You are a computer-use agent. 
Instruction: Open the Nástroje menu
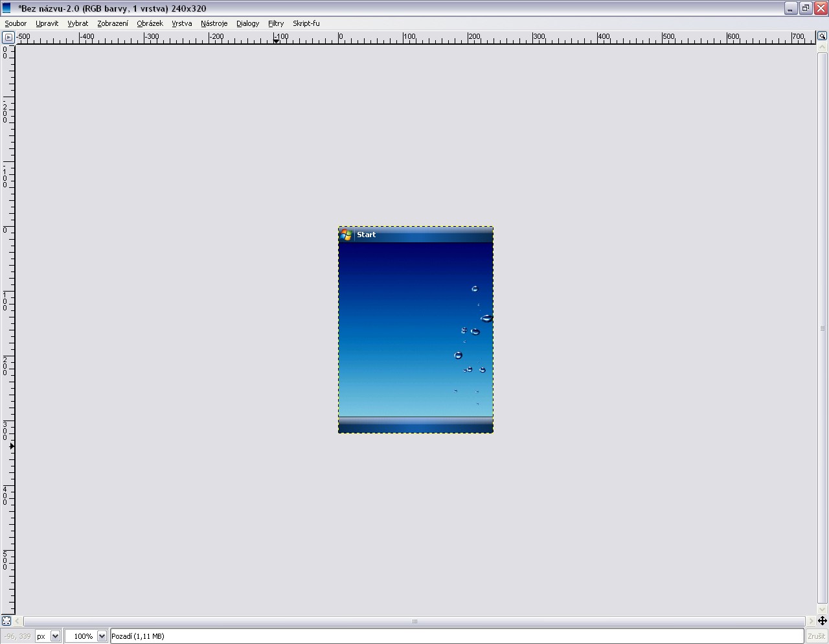[x=214, y=23]
